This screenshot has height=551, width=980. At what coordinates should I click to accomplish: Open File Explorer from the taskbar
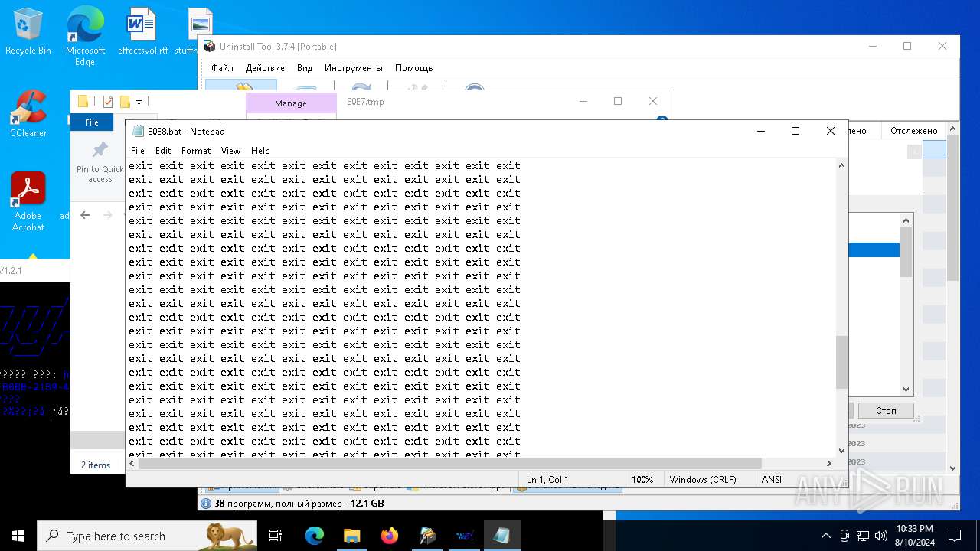pos(351,536)
